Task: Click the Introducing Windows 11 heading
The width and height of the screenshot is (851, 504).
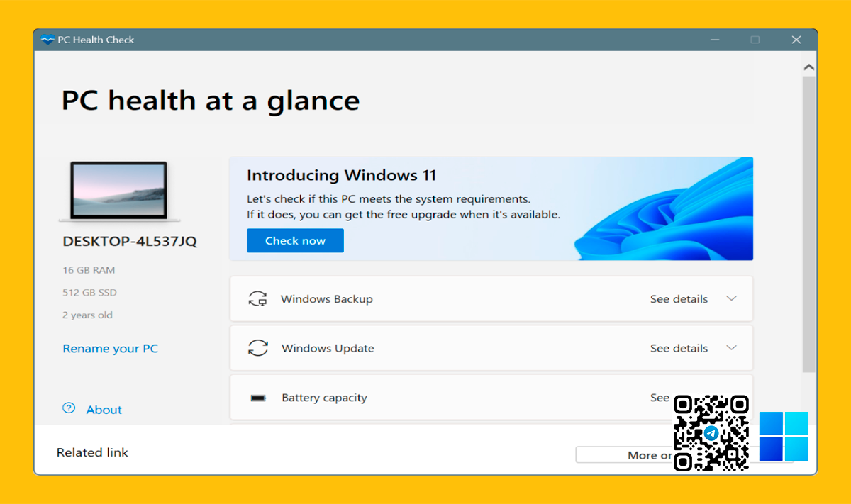Action: (x=341, y=175)
